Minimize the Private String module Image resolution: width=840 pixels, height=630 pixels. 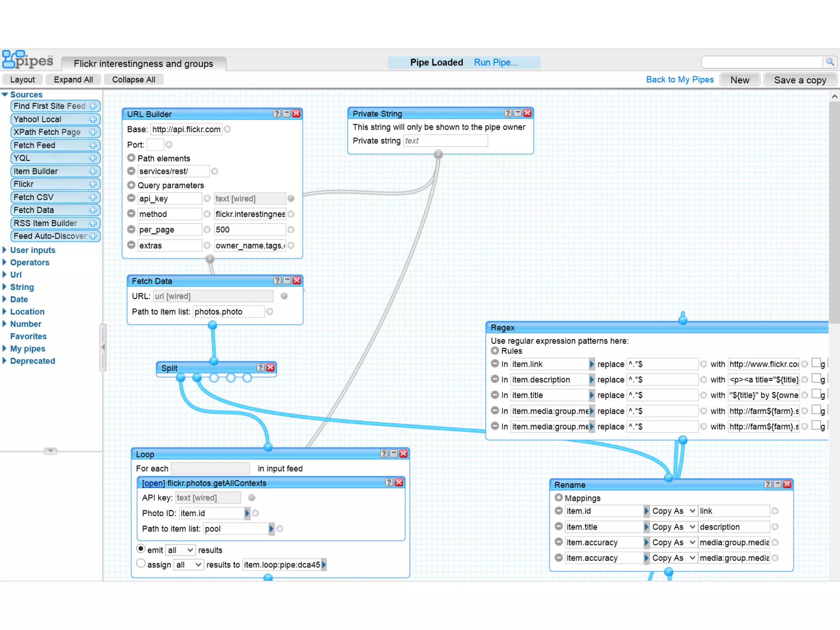518,113
